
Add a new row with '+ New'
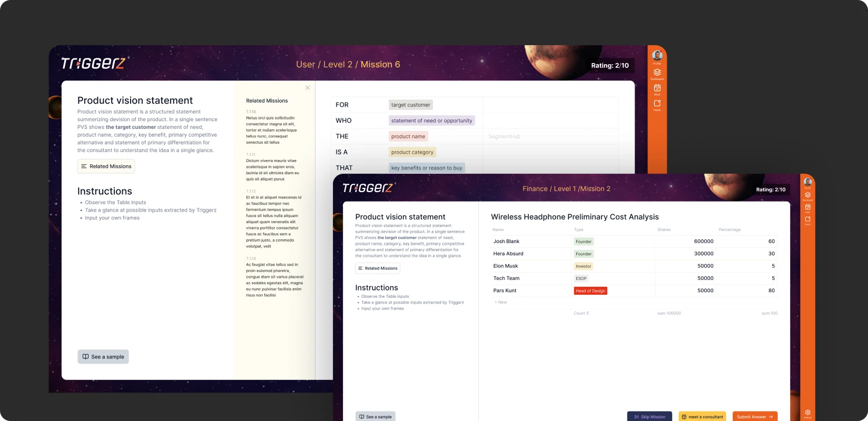coord(501,302)
